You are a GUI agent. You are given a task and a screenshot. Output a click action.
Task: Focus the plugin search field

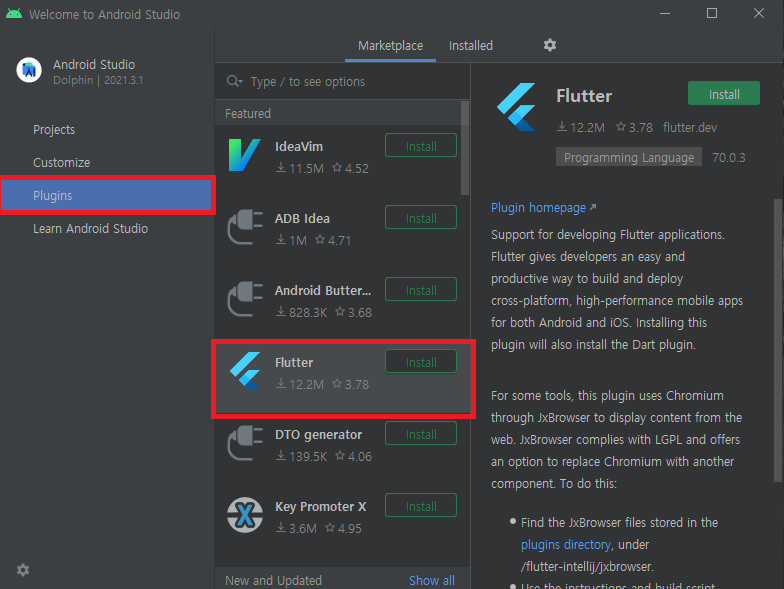coord(342,81)
